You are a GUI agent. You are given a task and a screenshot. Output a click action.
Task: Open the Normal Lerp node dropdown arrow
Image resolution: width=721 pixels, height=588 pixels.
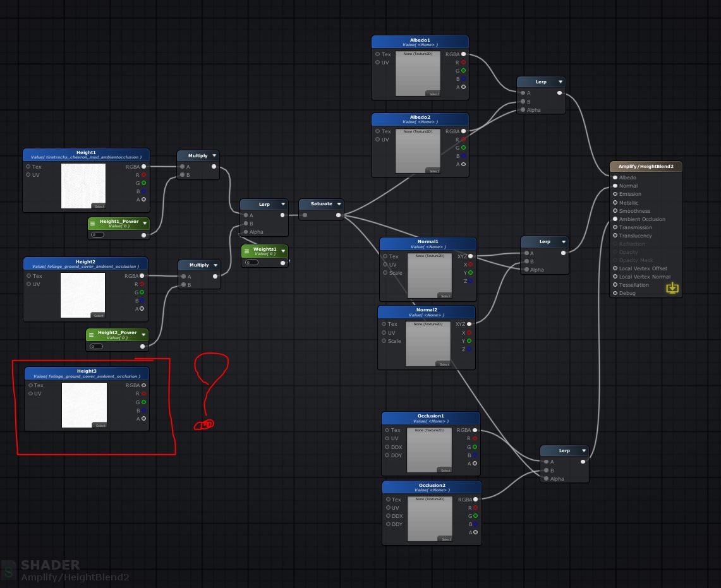(564, 242)
